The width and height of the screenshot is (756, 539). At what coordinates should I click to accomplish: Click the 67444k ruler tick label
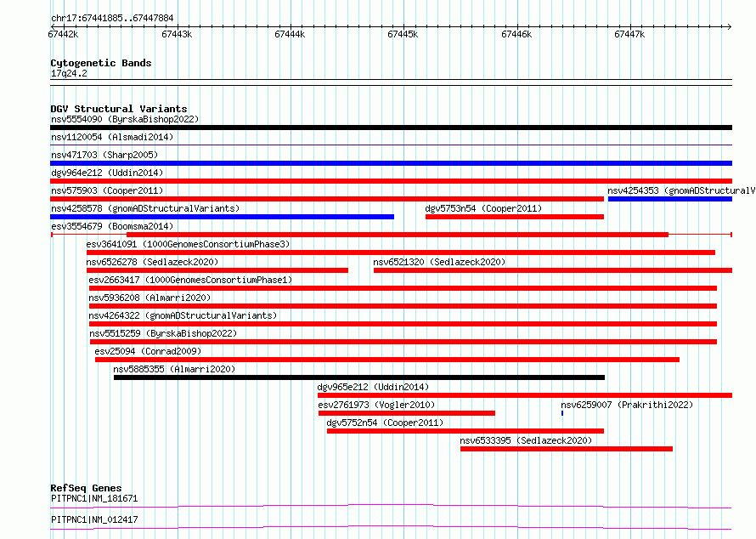coord(290,34)
